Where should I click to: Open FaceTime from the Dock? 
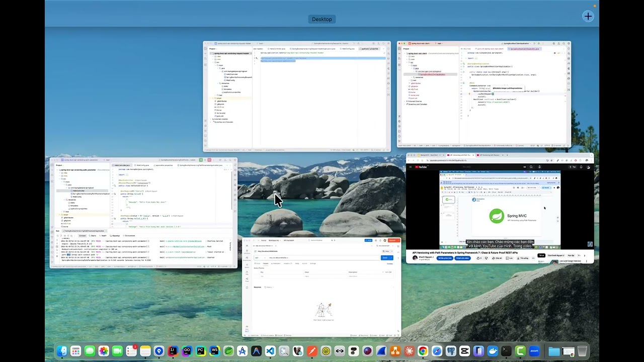(117, 351)
